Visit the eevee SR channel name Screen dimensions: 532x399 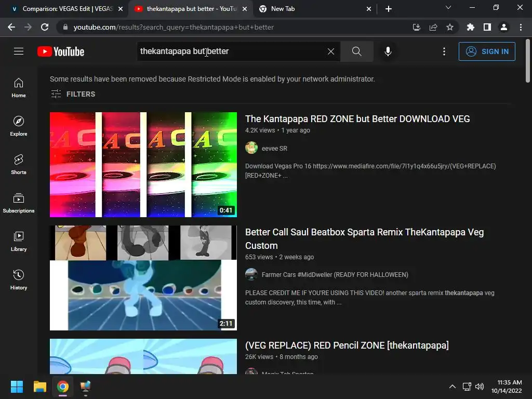click(274, 148)
